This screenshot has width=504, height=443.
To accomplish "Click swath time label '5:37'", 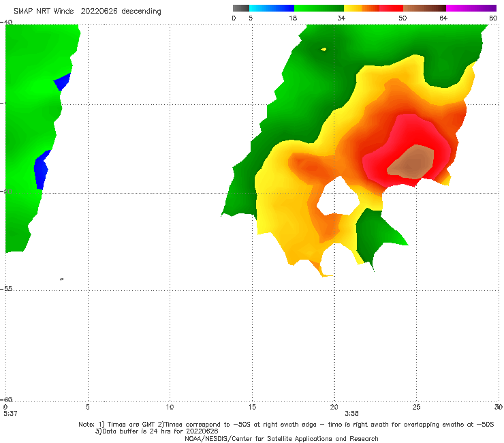I will tap(10, 414).
